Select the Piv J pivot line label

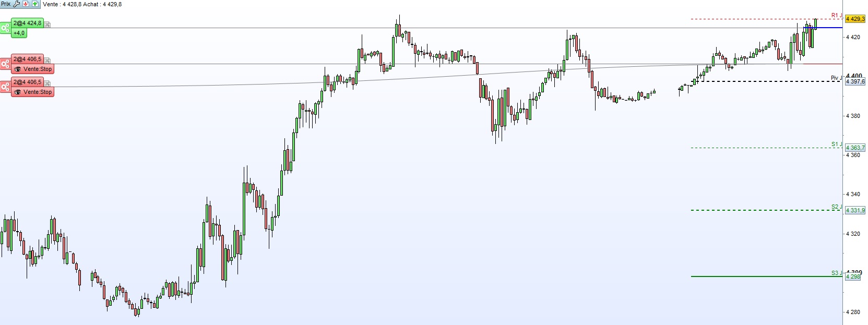click(836, 78)
